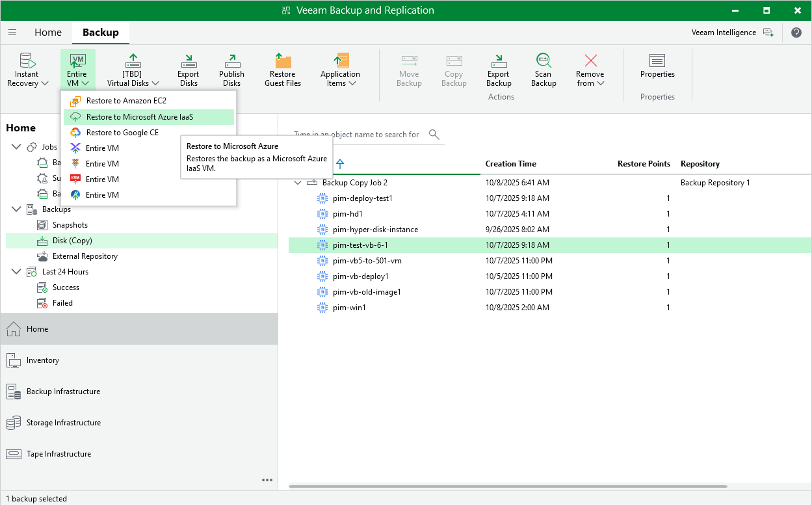Select the pim-vb5-to-501-vm row
This screenshot has height=506, width=812.
tap(550, 261)
